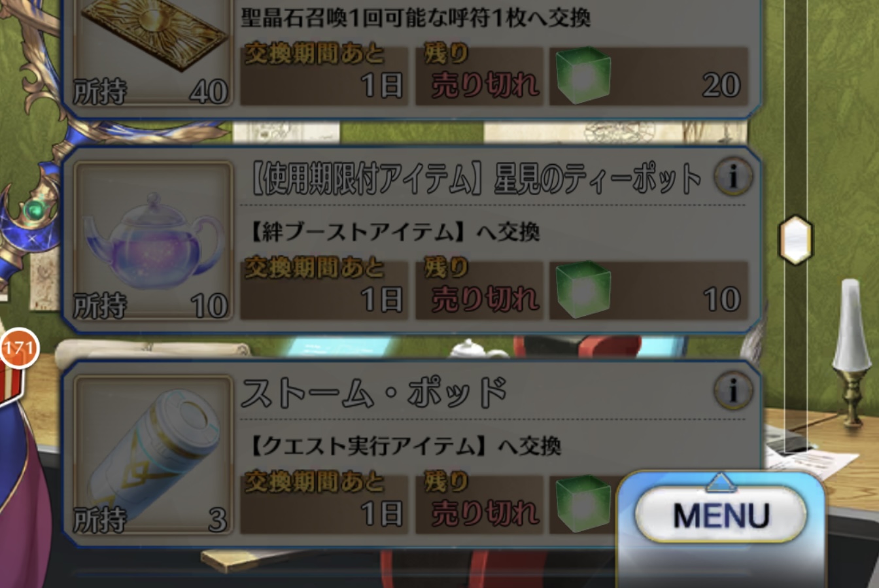Select the ストーム・ポッド title text
The image size is (879, 588).
[374, 392]
